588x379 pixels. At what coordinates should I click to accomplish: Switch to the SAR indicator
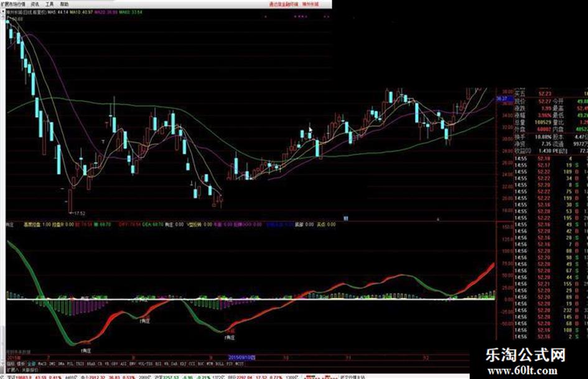pyautogui.click(x=174, y=364)
